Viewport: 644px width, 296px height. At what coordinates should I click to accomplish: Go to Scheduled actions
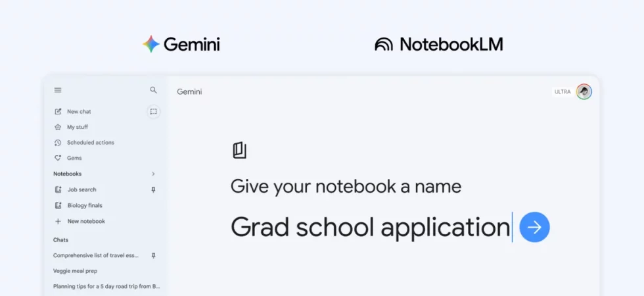click(x=90, y=143)
